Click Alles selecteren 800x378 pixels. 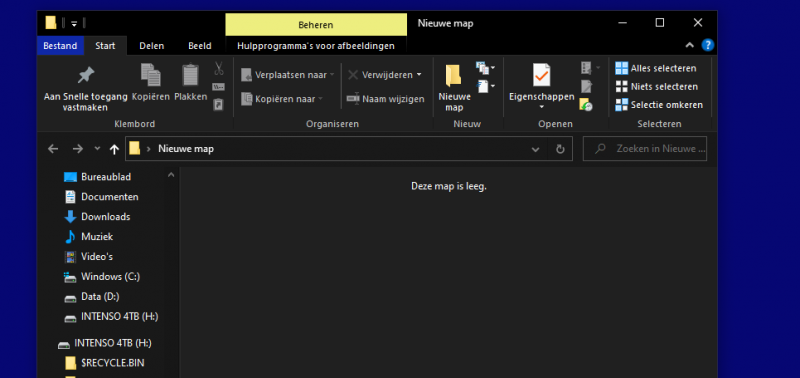point(656,68)
